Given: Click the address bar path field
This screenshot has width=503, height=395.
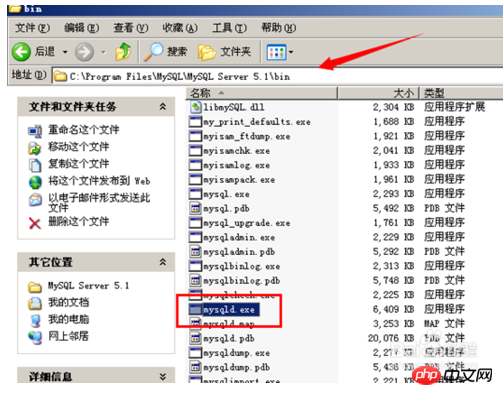Looking at the screenshot, I should [x=277, y=76].
